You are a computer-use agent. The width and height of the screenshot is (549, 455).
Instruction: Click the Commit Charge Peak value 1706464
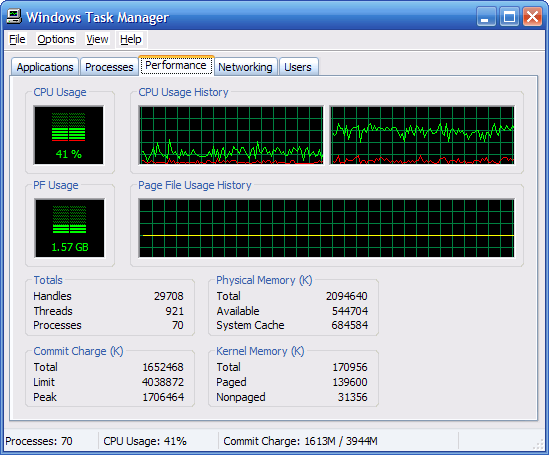[163, 397]
